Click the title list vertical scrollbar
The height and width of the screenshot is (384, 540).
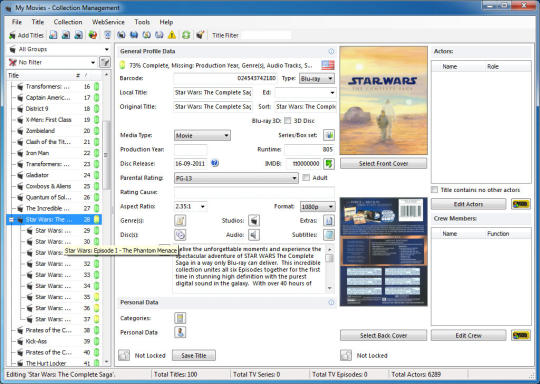106,219
